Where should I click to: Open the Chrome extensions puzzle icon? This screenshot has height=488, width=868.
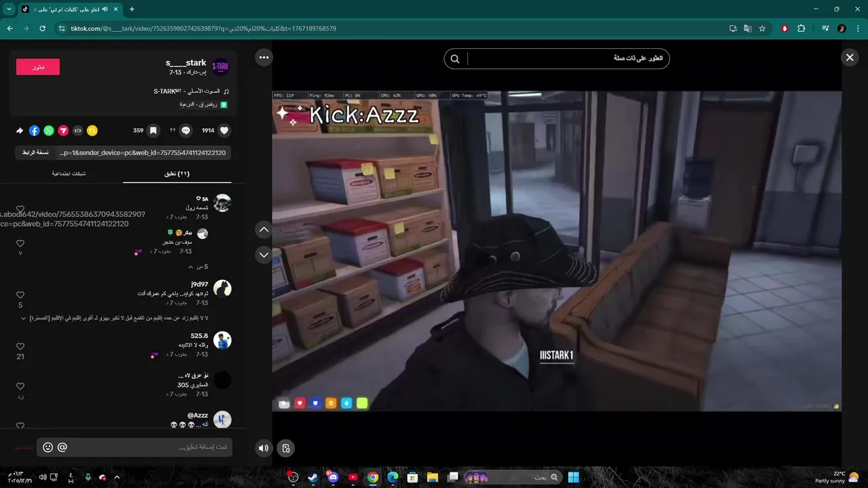pyautogui.click(x=802, y=28)
